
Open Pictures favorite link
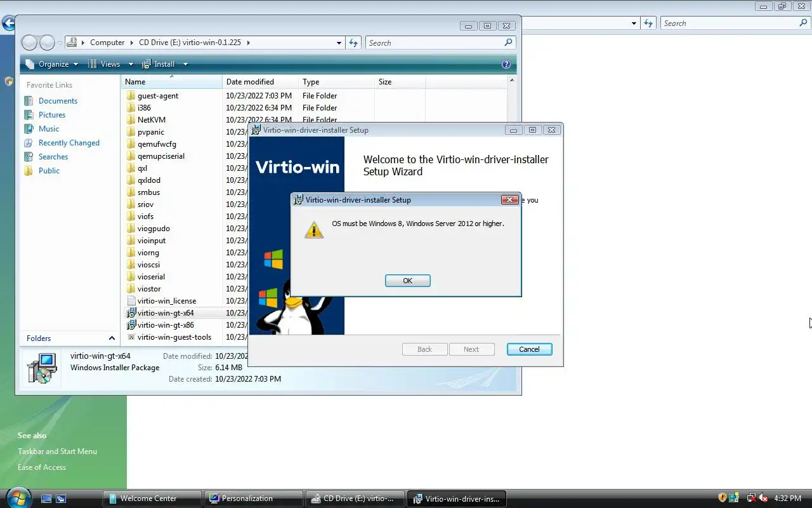(x=52, y=115)
